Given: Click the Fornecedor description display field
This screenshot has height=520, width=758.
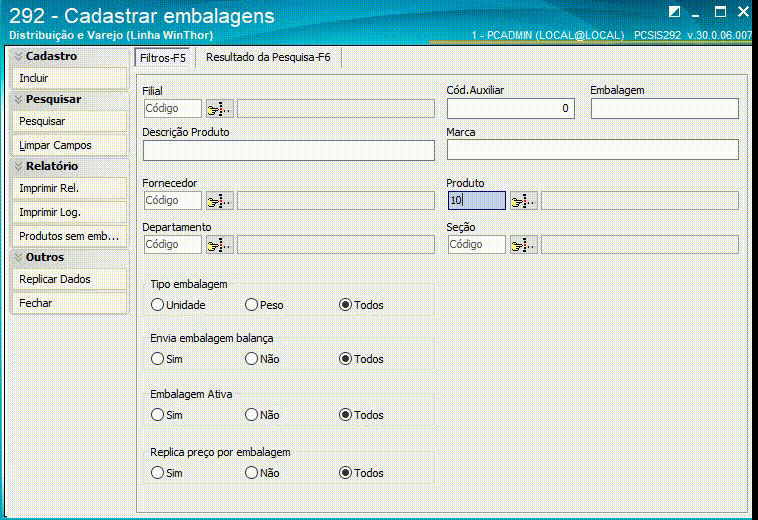Looking at the screenshot, I should click(335, 201).
